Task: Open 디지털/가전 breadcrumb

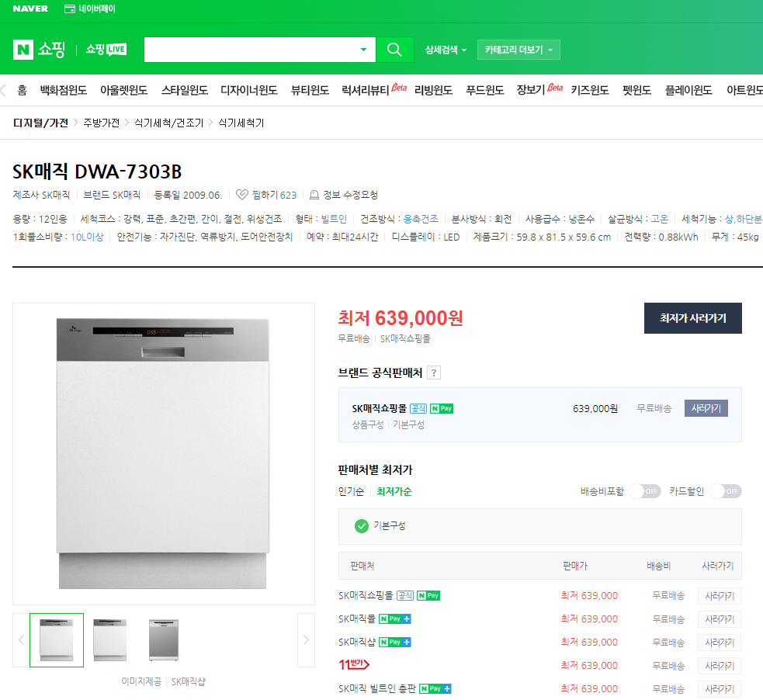Action: coord(40,123)
